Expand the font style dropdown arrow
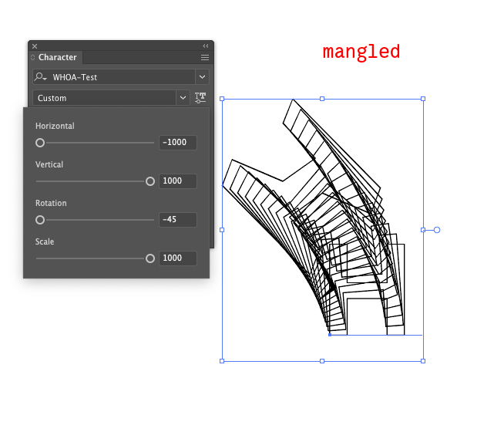 click(183, 97)
